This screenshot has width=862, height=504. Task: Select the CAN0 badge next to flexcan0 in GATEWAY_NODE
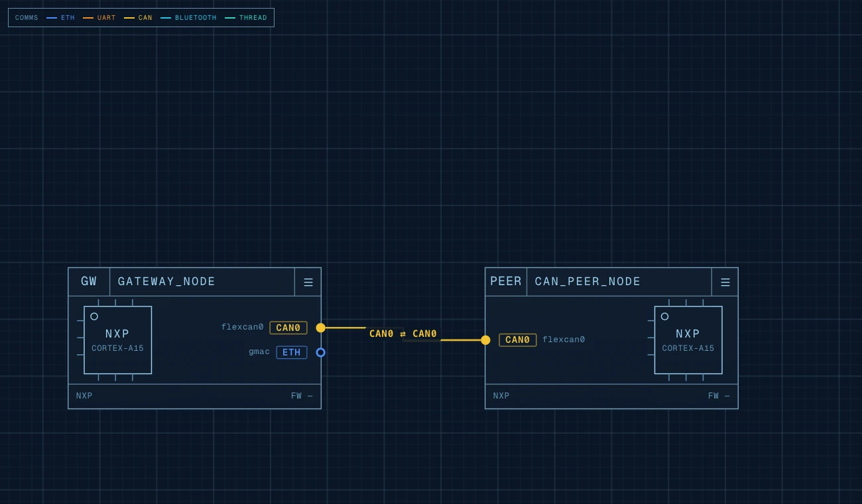(288, 328)
